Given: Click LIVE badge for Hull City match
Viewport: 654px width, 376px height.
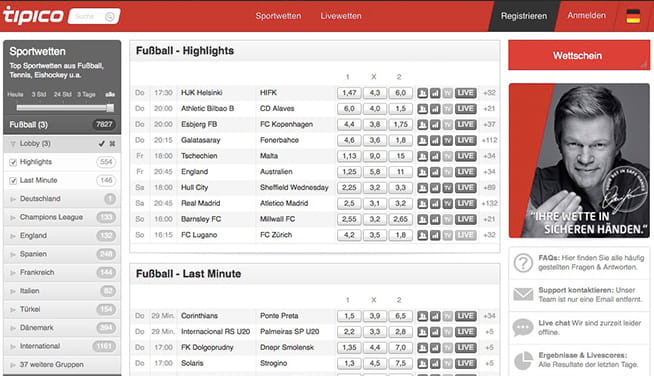Looking at the screenshot, I should [465, 187].
